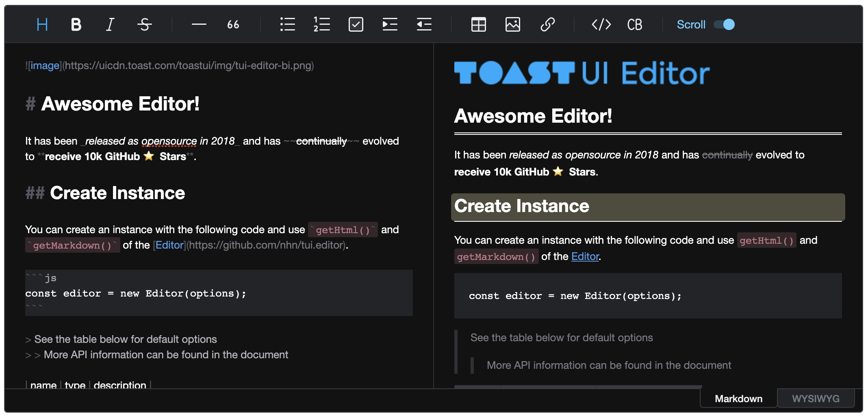Screen dimensions: 868x420
Task: Open the Editor link in preview
Action: click(585, 256)
